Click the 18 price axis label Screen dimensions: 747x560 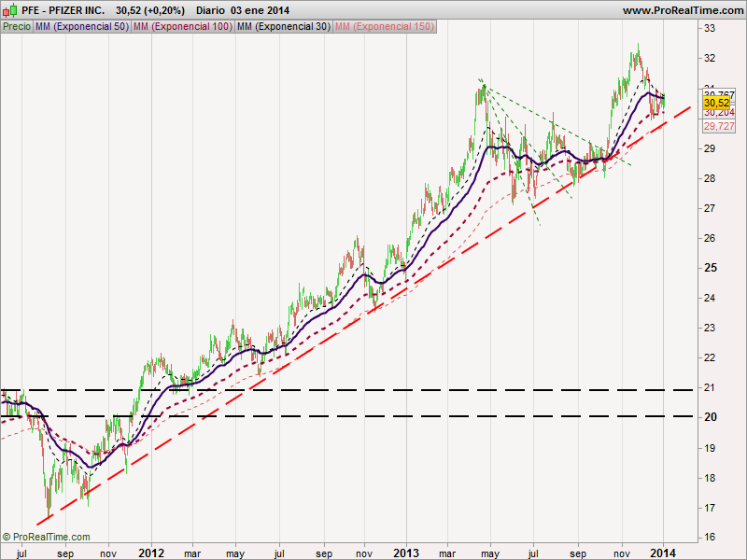(x=710, y=478)
